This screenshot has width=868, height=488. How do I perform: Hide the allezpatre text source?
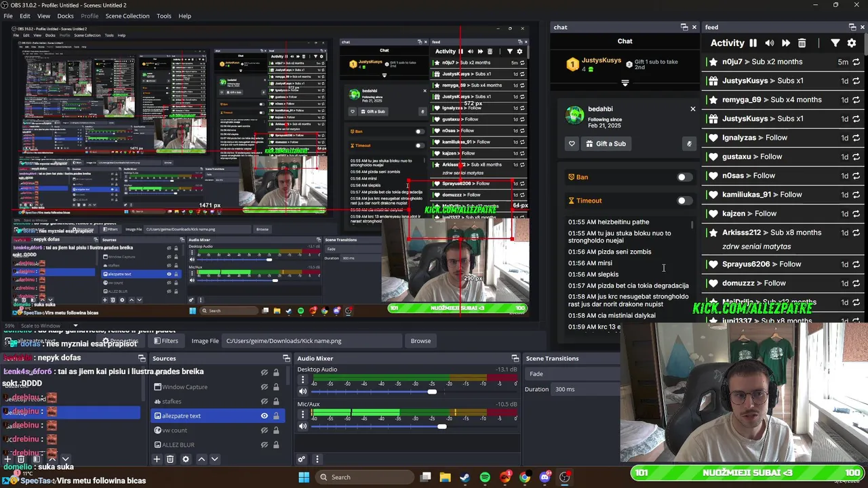click(x=264, y=416)
